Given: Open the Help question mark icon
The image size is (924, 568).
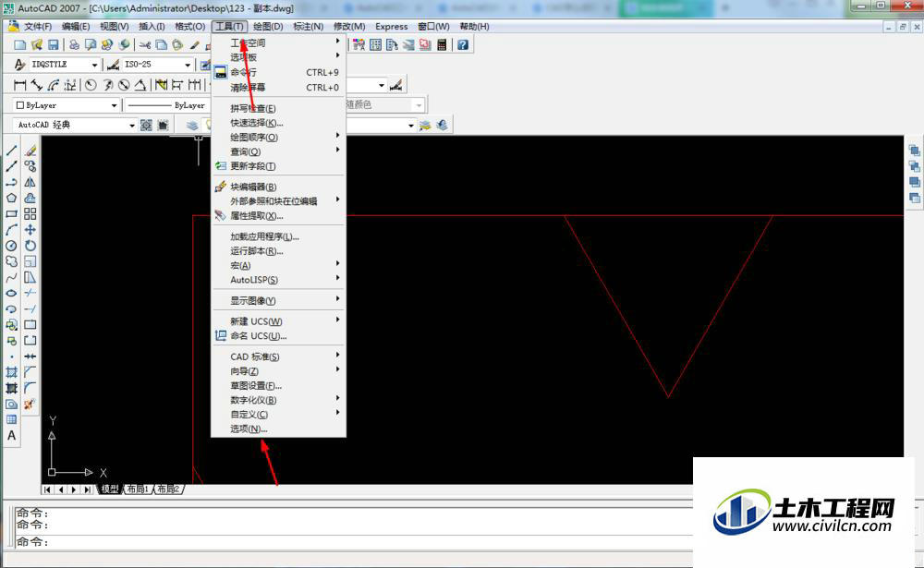Looking at the screenshot, I should tap(463, 44).
